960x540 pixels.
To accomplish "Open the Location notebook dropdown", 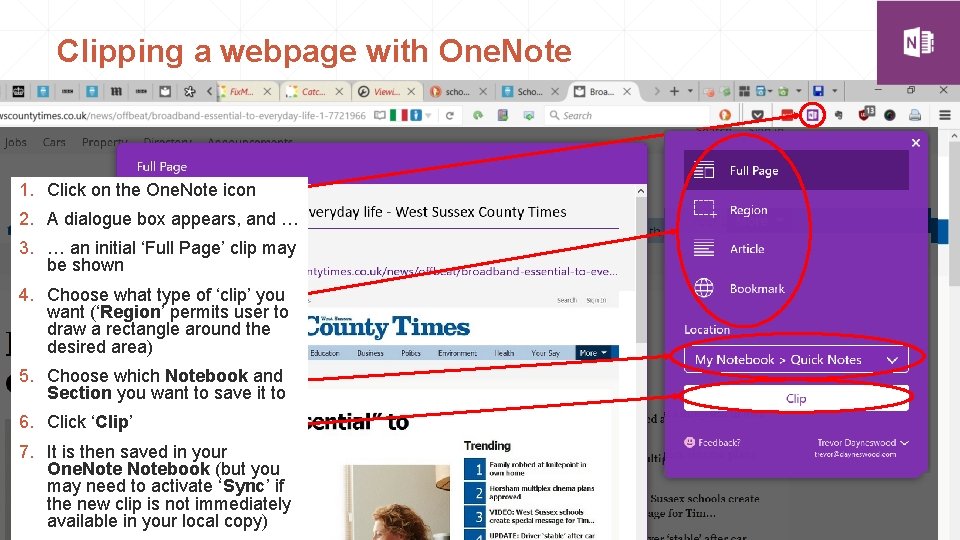I will pos(796,359).
